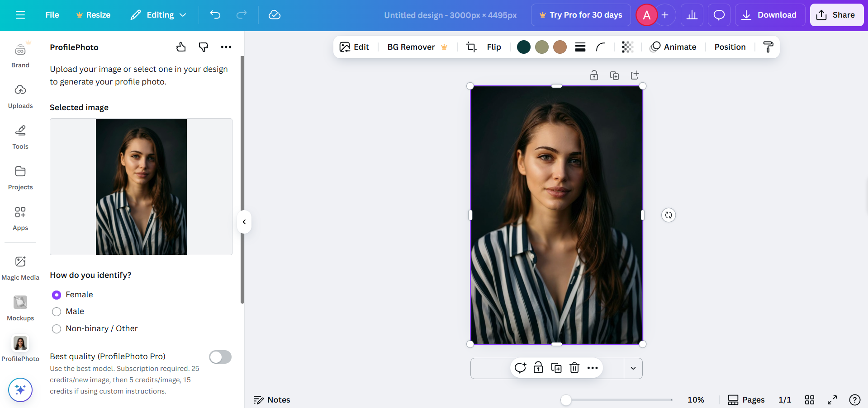Select the Non-binary / Other option
The width and height of the screenshot is (868, 408).
pos(57,328)
